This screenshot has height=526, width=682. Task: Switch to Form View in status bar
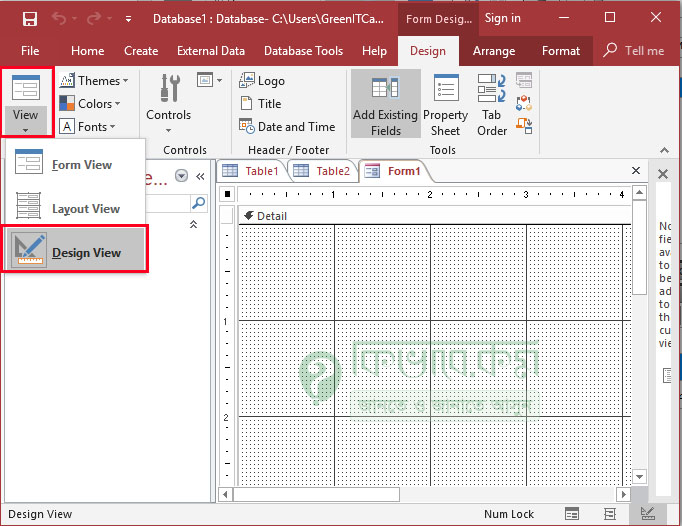572,514
